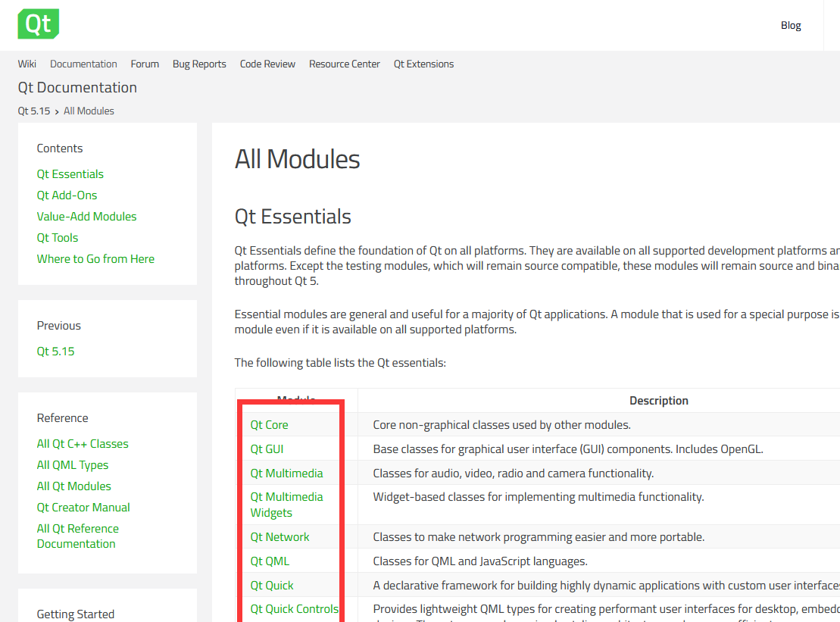Viewport: 840px width, 622px height.
Task: Click the Qt 5.15 breadcrumb
Action: point(34,111)
